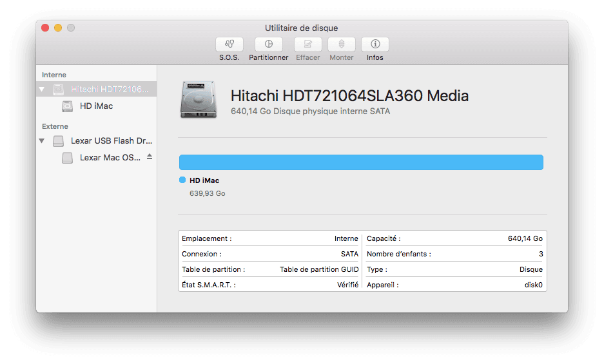604x364 pixels.
Task: Click the large hard drive image
Action: [199, 100]
